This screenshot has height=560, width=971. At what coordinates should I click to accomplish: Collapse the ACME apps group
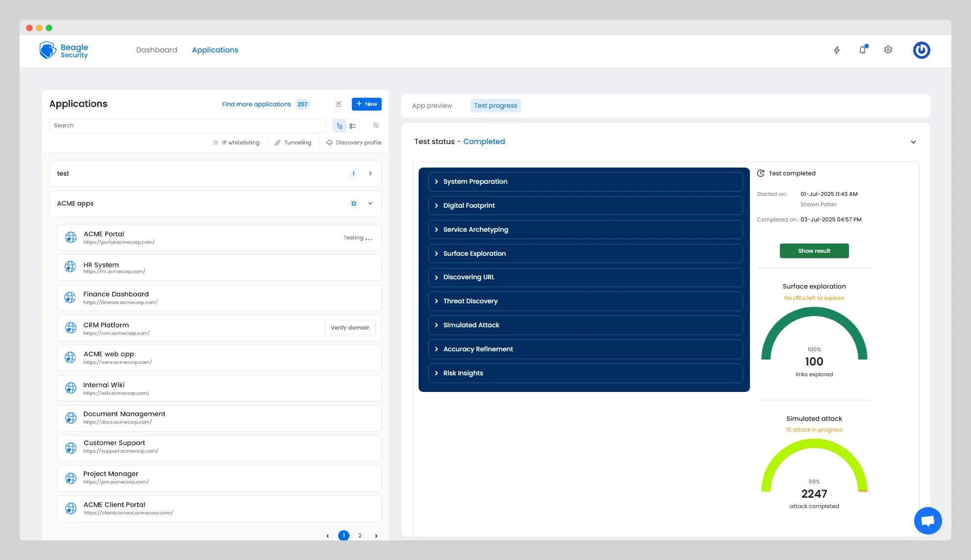(371, 203)
